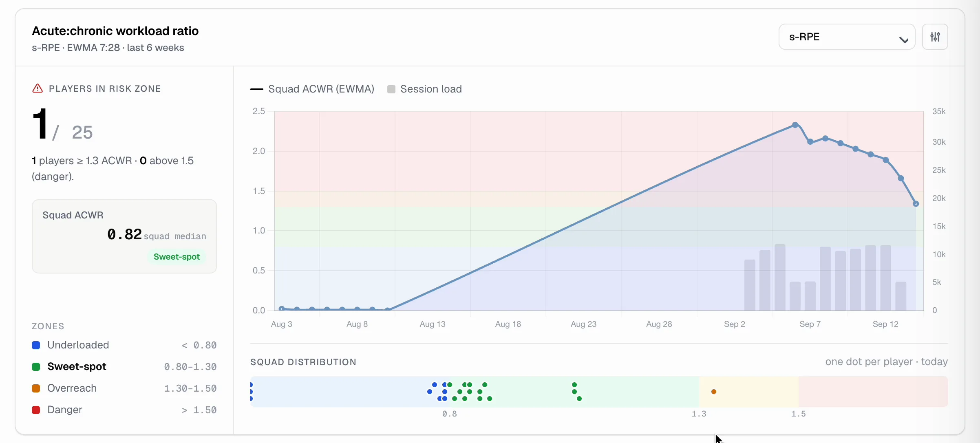Open the chart settings sliders icon
This screenshot has height=443, width=980.
click(x=935, y=37)
